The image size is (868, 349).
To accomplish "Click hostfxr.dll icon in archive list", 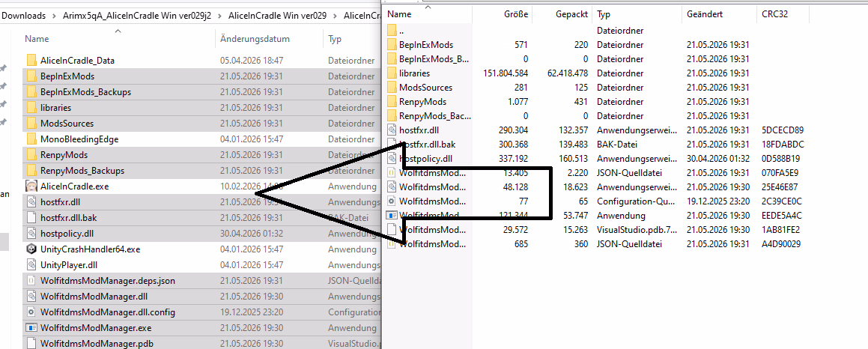I will click(x=392, y=130).
